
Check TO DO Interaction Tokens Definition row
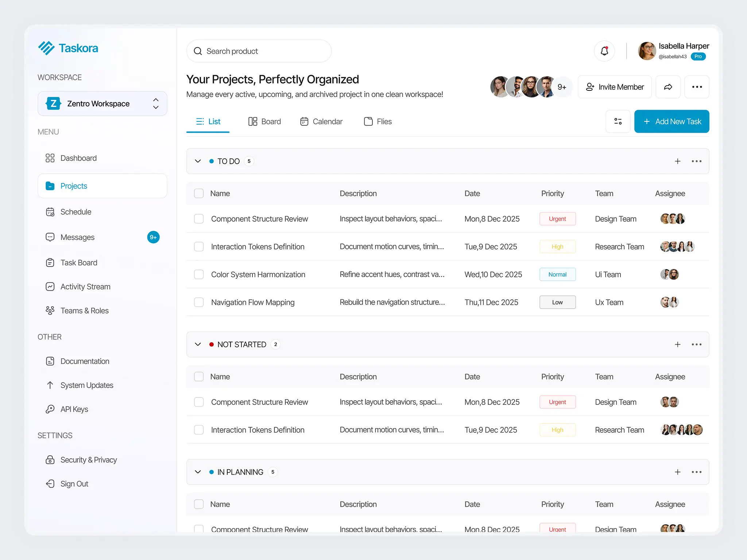pos(199,246)
